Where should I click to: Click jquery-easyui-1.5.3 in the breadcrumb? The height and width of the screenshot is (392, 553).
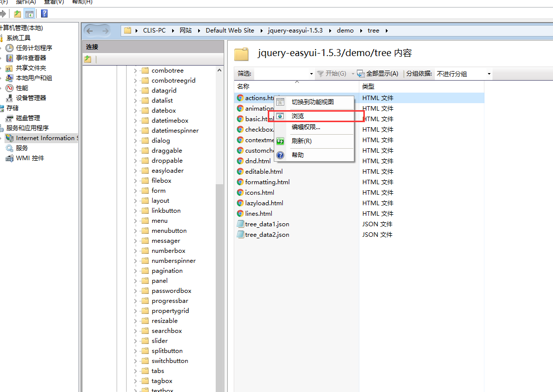(295, 31)
